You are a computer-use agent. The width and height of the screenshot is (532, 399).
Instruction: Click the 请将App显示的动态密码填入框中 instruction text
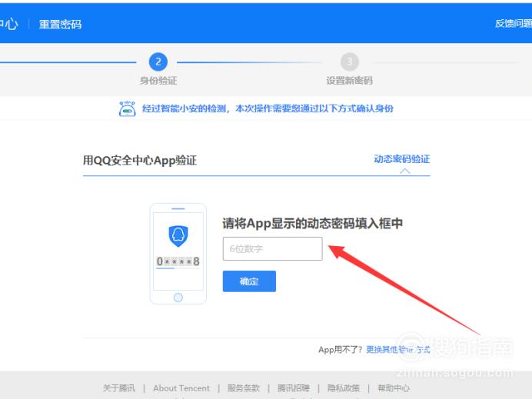coord(312,223)
